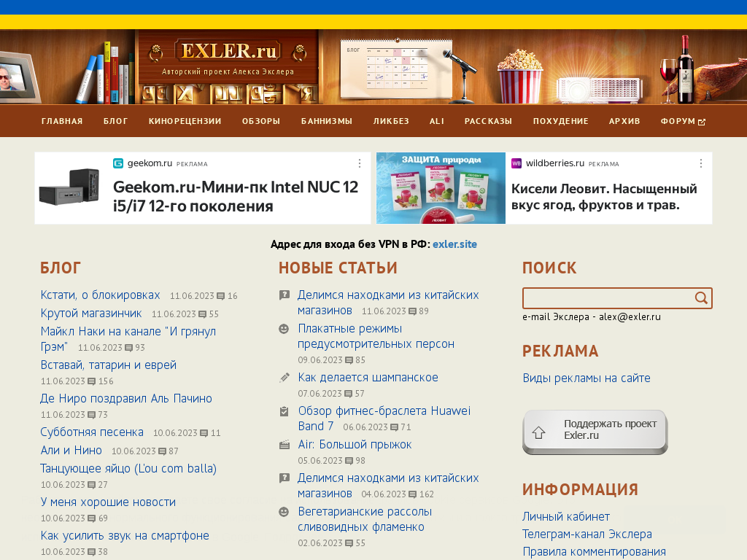Click comments icon next to Кстати, о блокировках
This screenshot has height=560, width=747.
pyautogui.click(x=221, y=296)
